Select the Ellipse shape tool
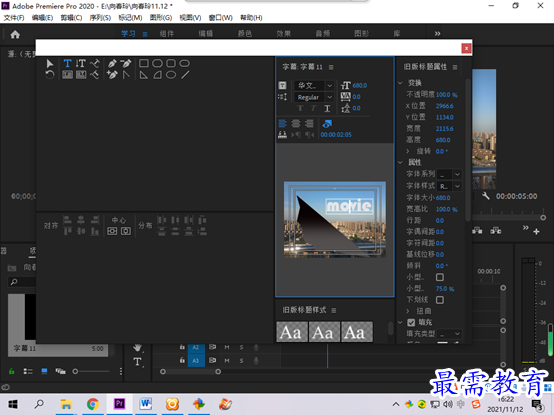Image resolution: width=554 pixels, height=415 pixels. click(171, 75)
